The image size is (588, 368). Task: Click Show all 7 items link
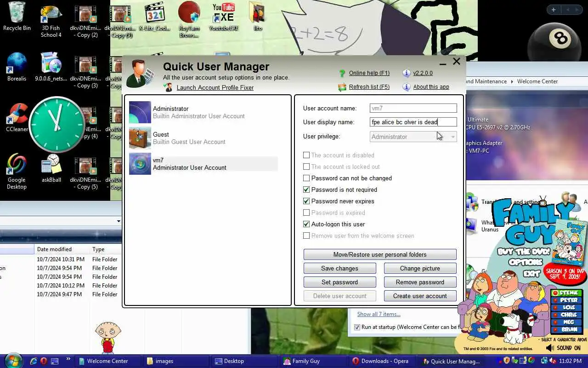[x=379, y=314]
